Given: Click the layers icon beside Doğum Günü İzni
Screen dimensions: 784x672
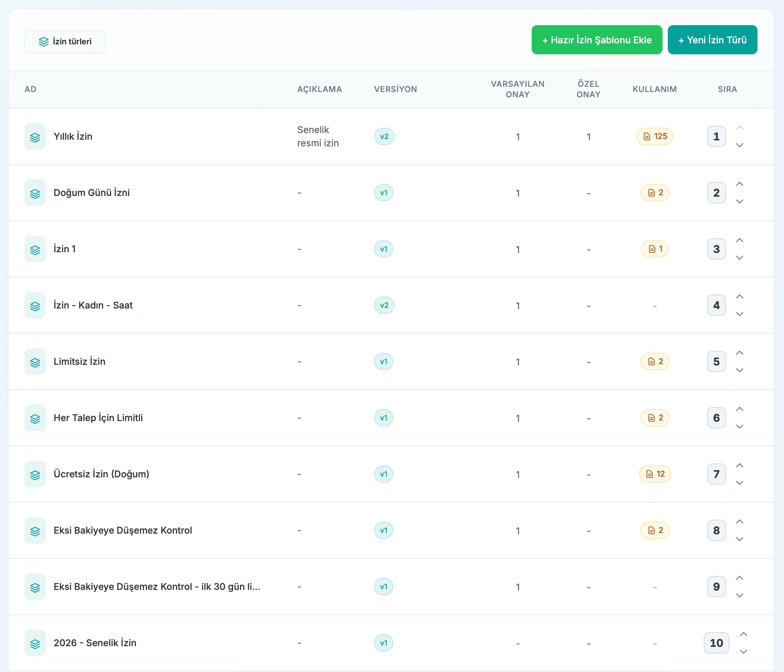Looking at the screenshot, I should 35,193.
